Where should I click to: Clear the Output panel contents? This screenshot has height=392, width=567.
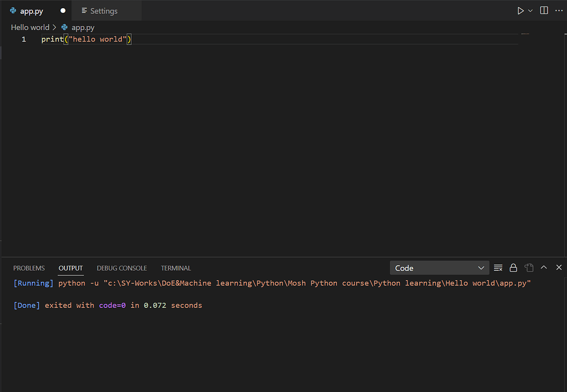point(498,267)
